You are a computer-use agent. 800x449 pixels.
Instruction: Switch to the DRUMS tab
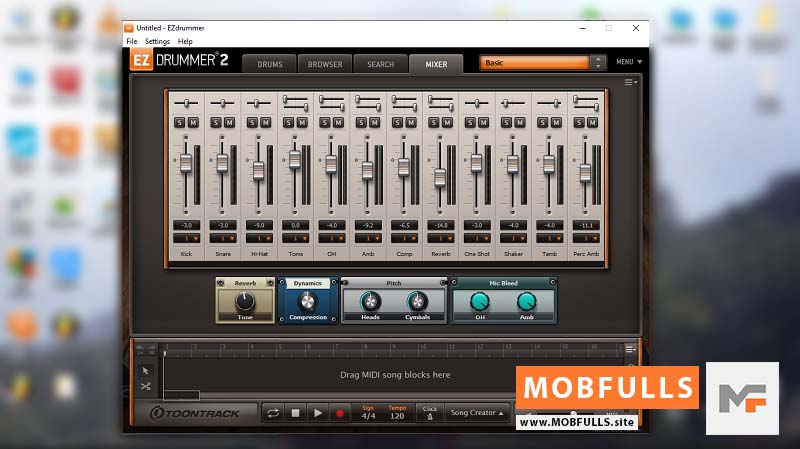(270, 64)
